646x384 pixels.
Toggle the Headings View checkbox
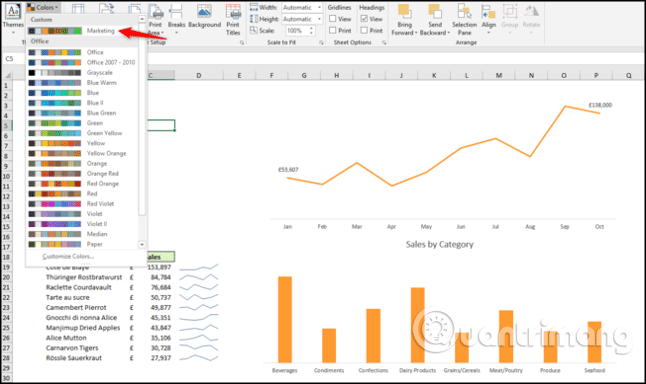364,19
